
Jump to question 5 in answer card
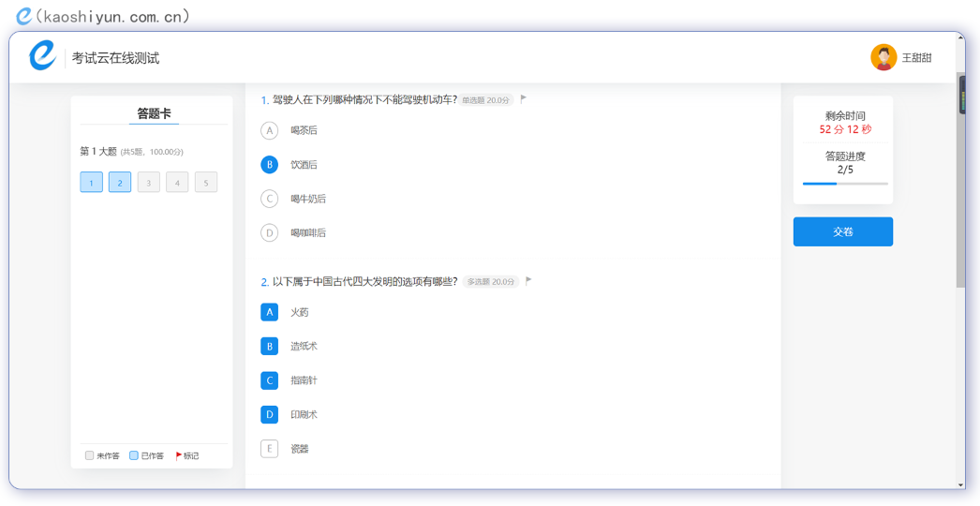pos(206,182)
